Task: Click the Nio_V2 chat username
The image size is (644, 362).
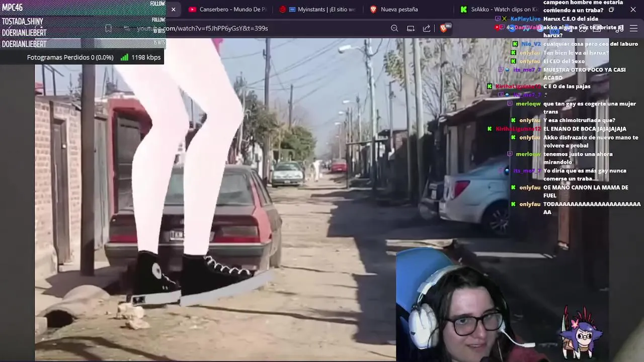Action: tap(530, 44)
